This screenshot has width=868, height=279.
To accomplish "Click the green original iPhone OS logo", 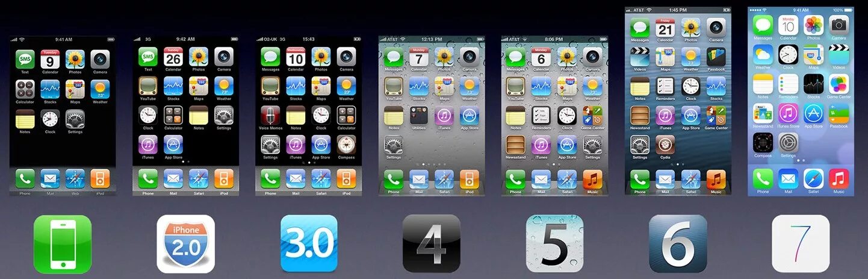I will point(63,244).
